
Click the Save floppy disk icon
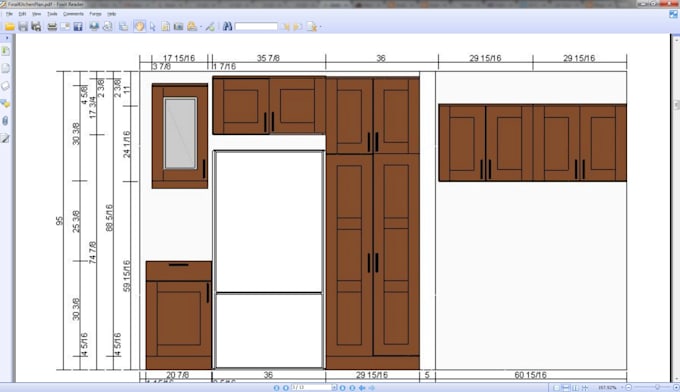coord(23,27)
